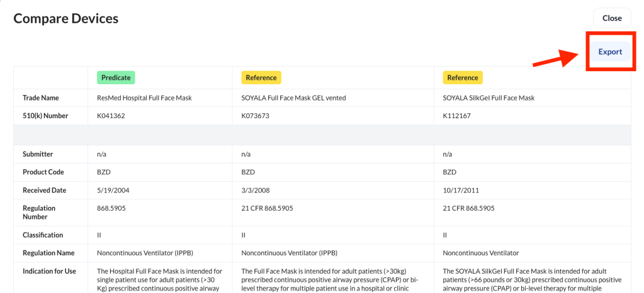Click the Export button
Viewport: 644px width, 293px height.
click(x=609, y=52)
